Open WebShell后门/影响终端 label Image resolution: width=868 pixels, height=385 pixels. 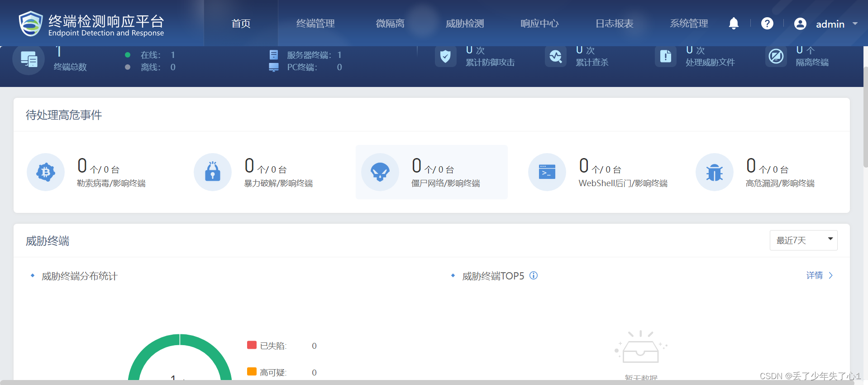click(x=623, y=183)
